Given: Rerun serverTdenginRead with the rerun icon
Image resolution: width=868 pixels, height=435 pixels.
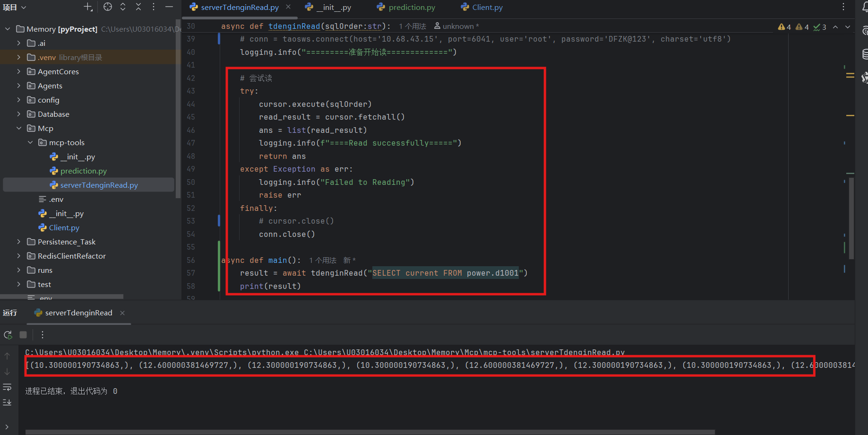Looking at the screenshot, I should click(8, 335).
